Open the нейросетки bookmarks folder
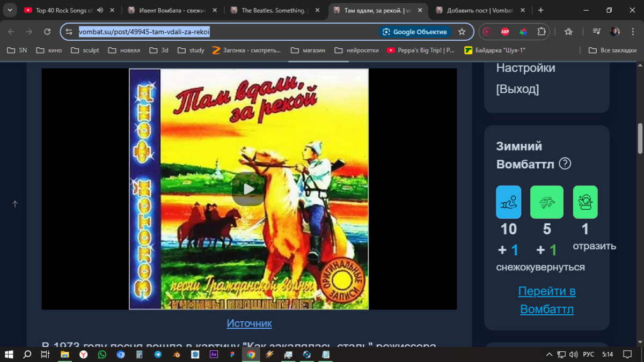 356,50
